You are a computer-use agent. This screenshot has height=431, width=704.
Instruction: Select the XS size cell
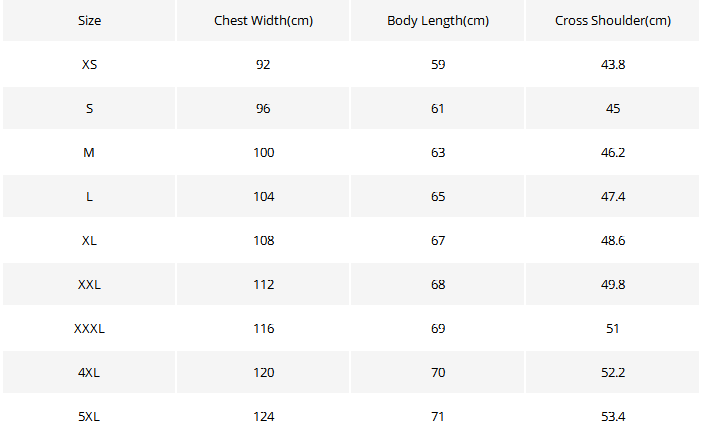pyautogui.click(x=89, y=65)
